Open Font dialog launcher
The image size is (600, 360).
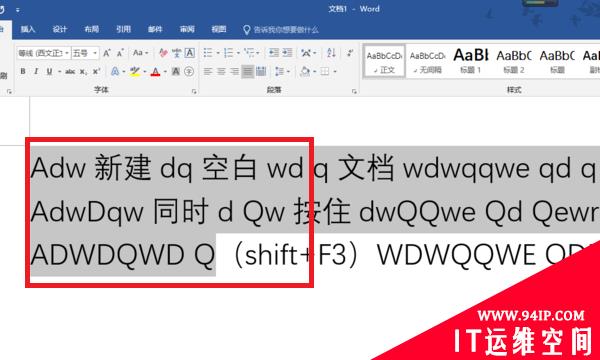(194, 91)
